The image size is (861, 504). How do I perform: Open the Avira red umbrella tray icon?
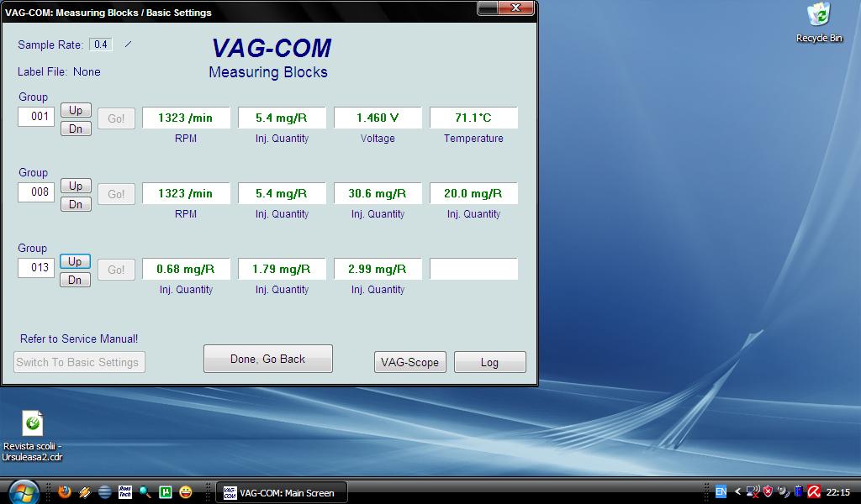coord(814,492)
